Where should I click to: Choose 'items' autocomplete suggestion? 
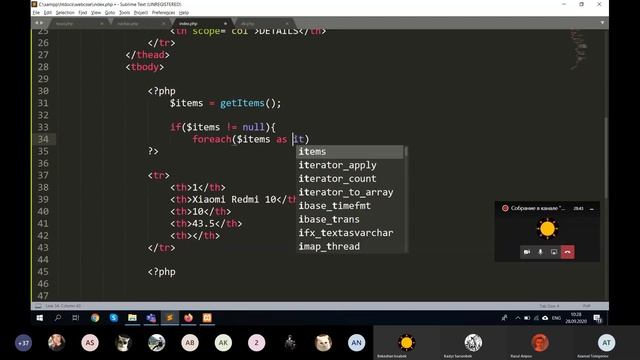[350, 151]
